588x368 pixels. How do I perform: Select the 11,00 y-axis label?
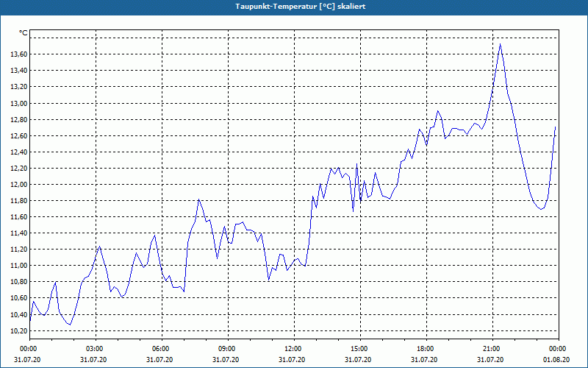tap(20, 266)
